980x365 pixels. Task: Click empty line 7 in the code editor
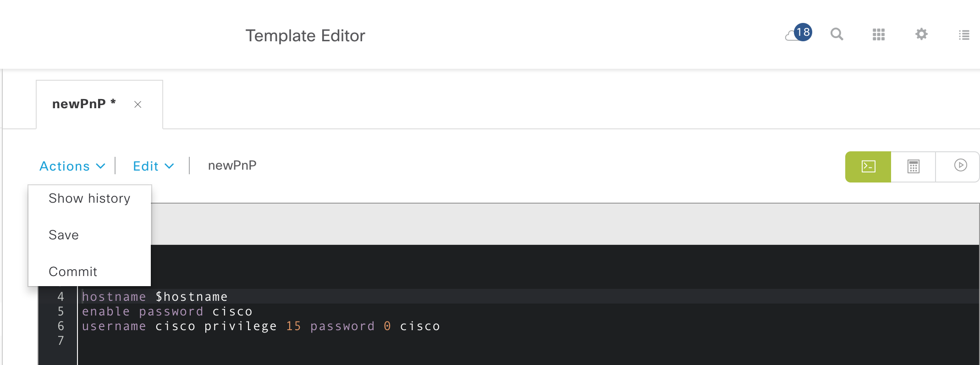pos(275,341)
